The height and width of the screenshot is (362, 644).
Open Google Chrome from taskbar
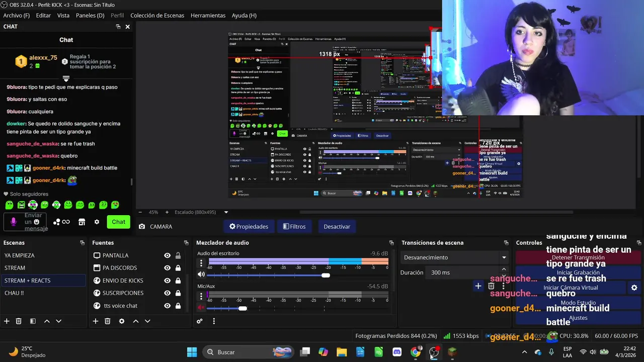[416, 352]
